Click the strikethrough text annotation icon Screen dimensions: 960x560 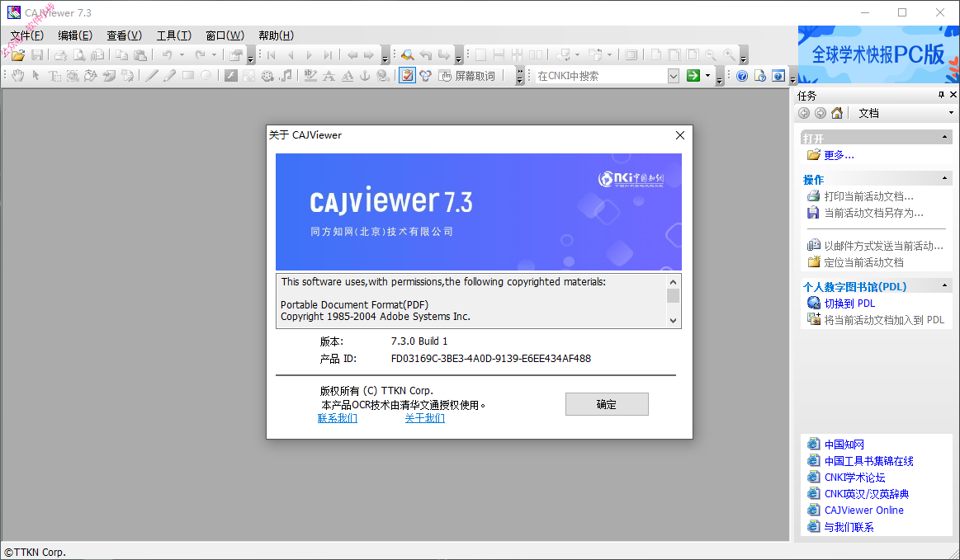[329, 75]
